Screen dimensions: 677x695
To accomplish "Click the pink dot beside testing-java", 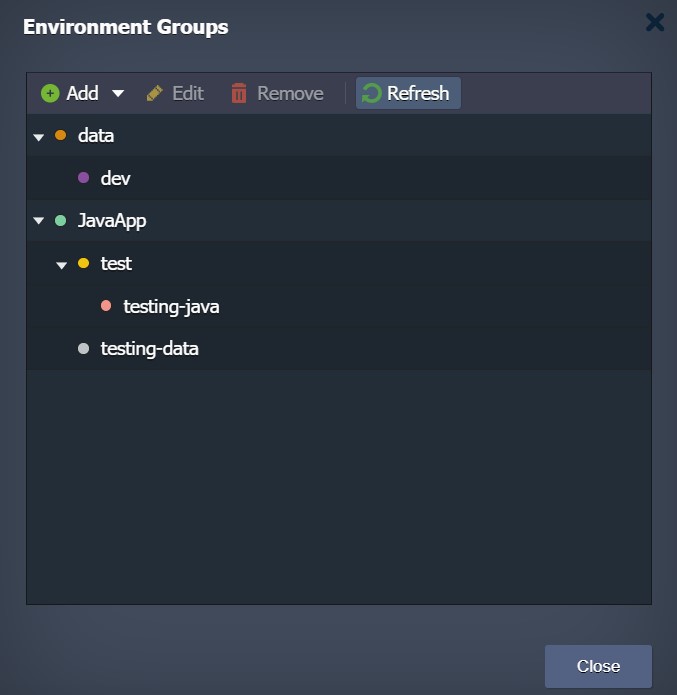I will pos(106,305).
